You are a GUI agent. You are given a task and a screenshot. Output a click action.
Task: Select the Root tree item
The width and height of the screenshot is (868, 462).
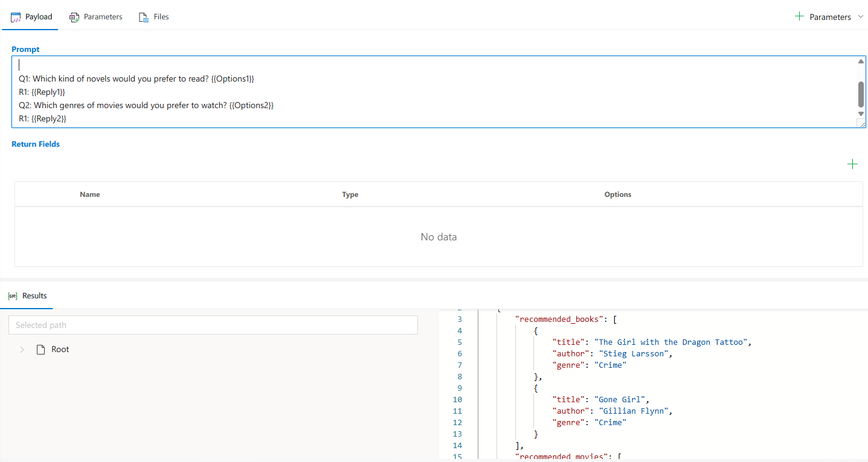pos(60,349)
